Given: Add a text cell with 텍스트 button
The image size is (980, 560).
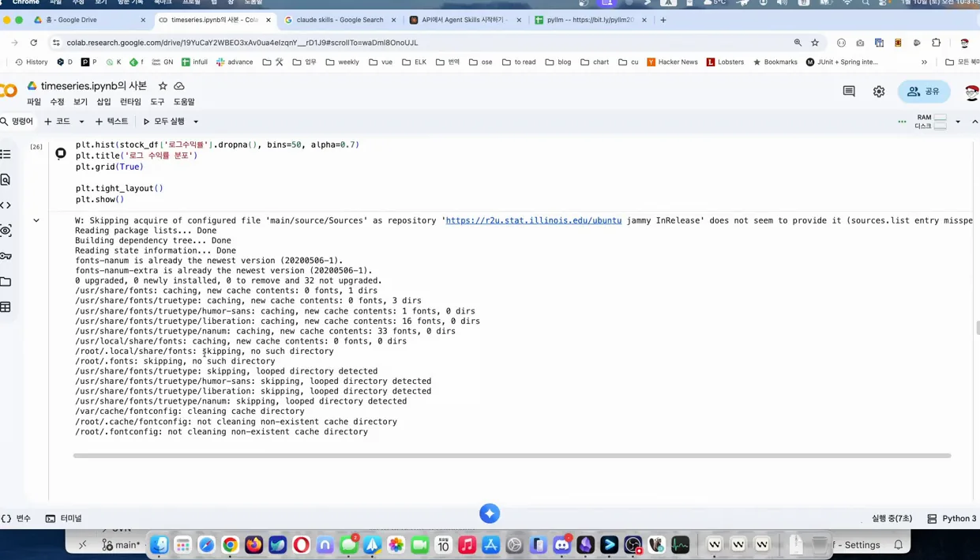Looking at the screenshot, I should click(111, 122).
